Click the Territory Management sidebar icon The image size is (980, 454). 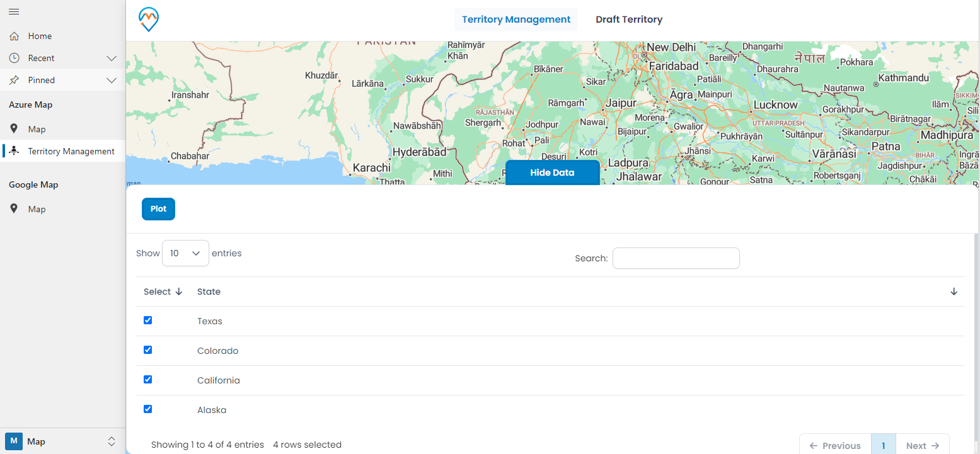click(14, 151)
